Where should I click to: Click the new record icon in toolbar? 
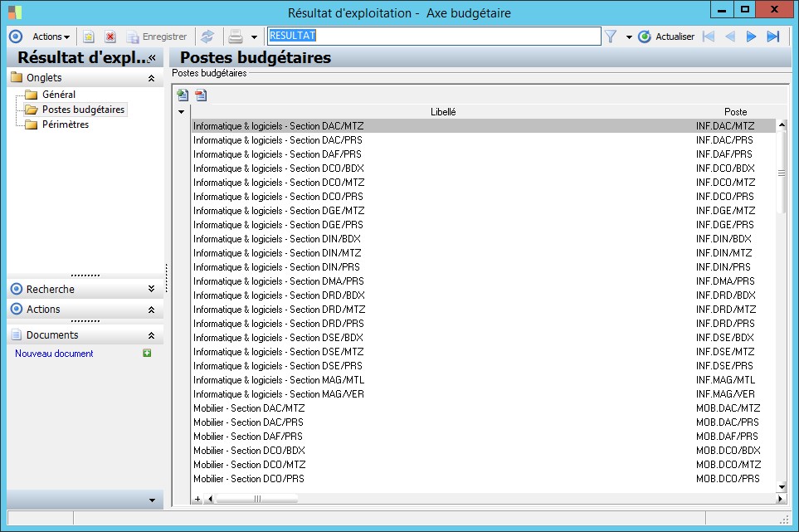[x=89, y=37]
